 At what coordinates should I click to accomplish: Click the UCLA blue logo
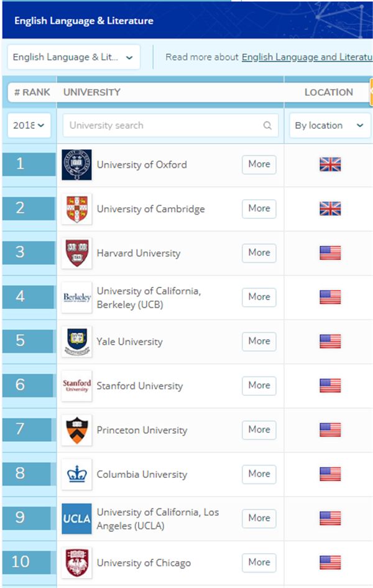(x=76, y=518)
